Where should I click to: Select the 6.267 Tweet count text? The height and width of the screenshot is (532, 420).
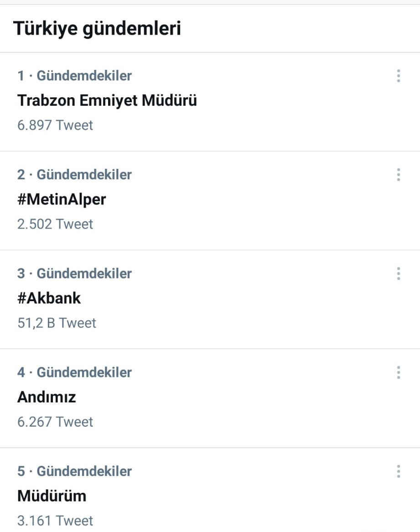[x=55, y=422]
